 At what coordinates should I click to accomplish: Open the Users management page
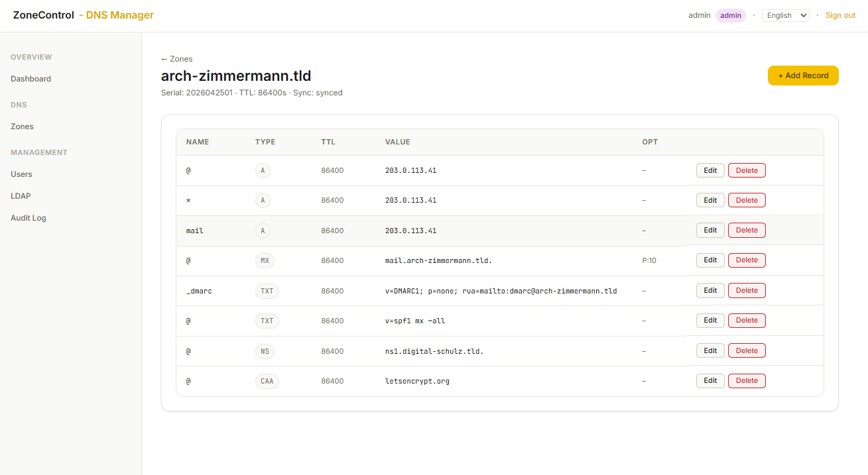[x=21, y=174]
